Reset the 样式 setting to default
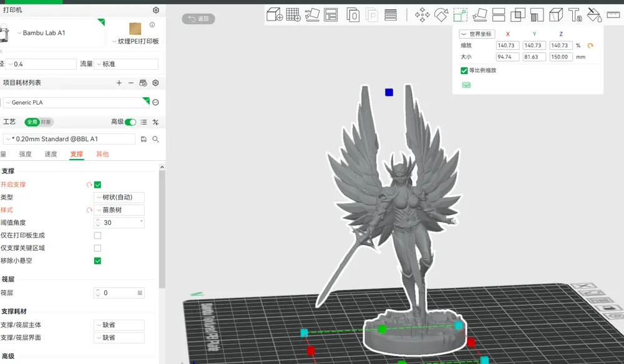 click(x=89, y=210)
